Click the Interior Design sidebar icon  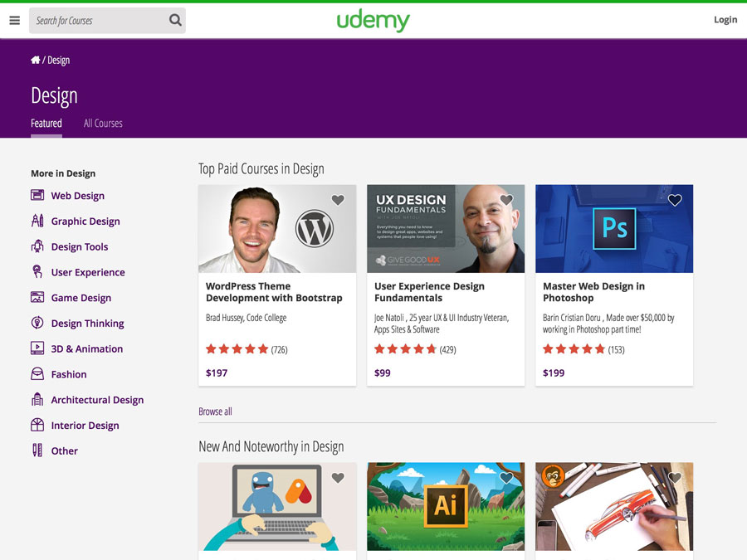point(37,425)
